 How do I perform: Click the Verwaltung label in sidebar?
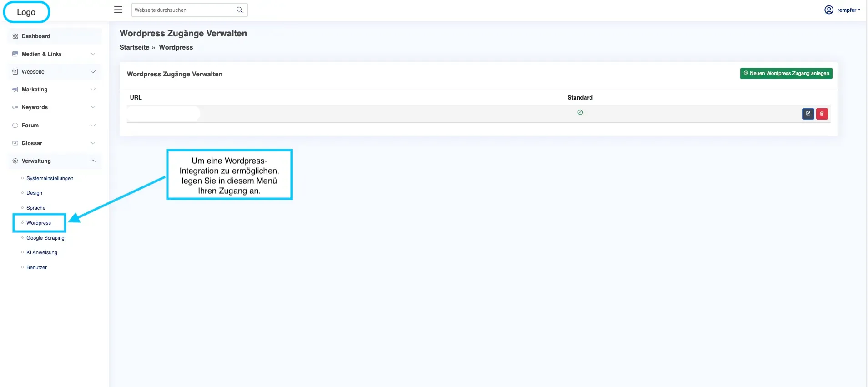(x=36, y=161)
